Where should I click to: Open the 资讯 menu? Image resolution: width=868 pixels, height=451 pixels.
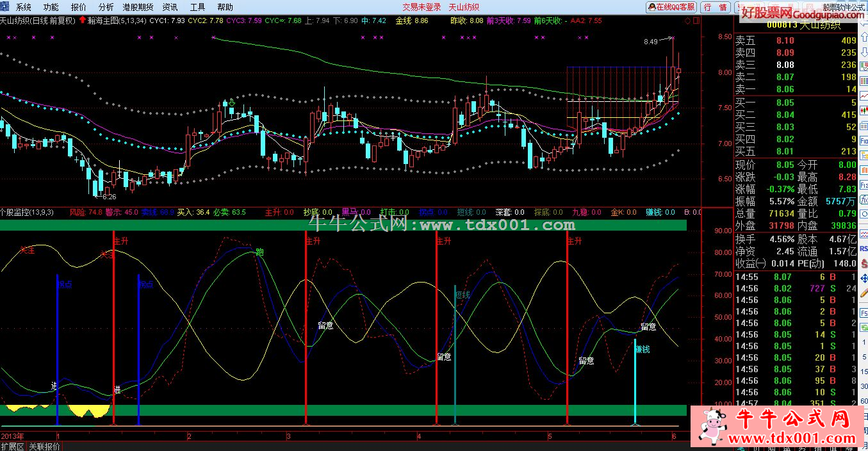coord(170,7)
